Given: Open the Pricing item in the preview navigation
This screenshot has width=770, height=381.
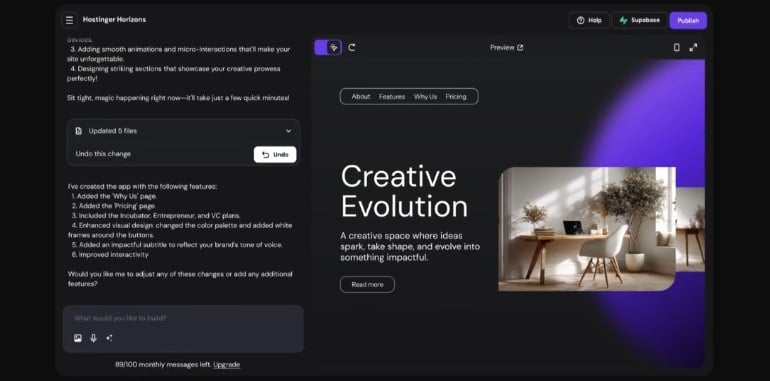Looking at the screenshot, I should (x=456, y=97).
